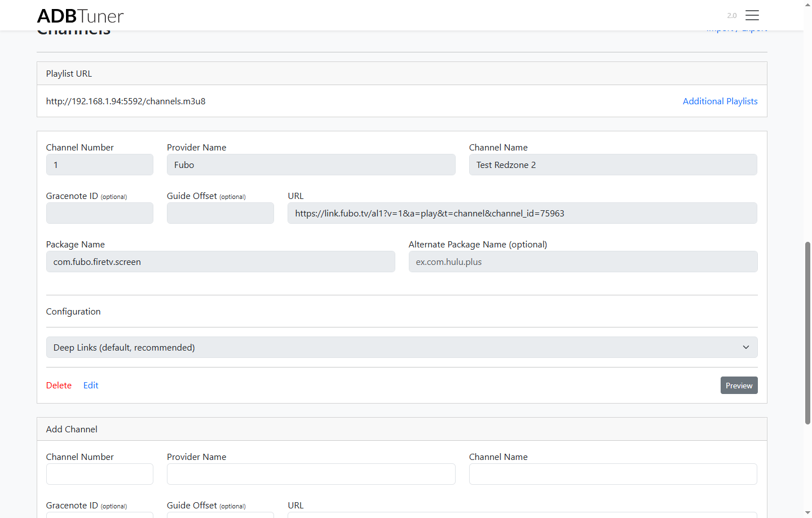The image size is (812, 518).
Task: Open the Additional Playlists link
Action: click(720, 101)
